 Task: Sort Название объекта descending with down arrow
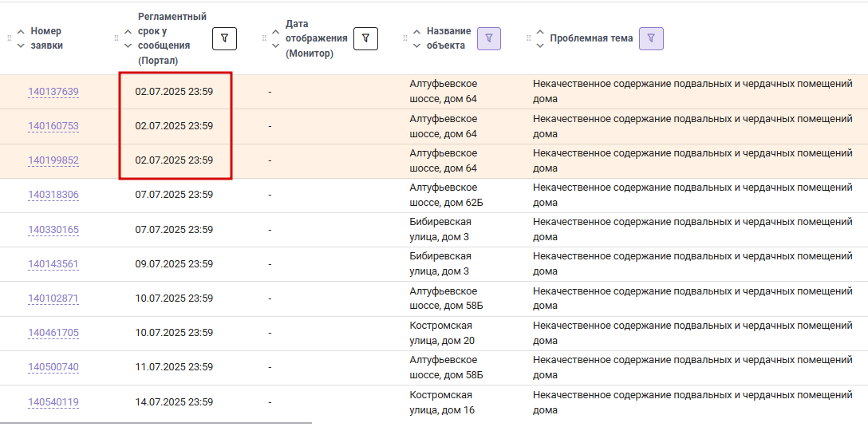pyautogui.click(x=416, y=46)
